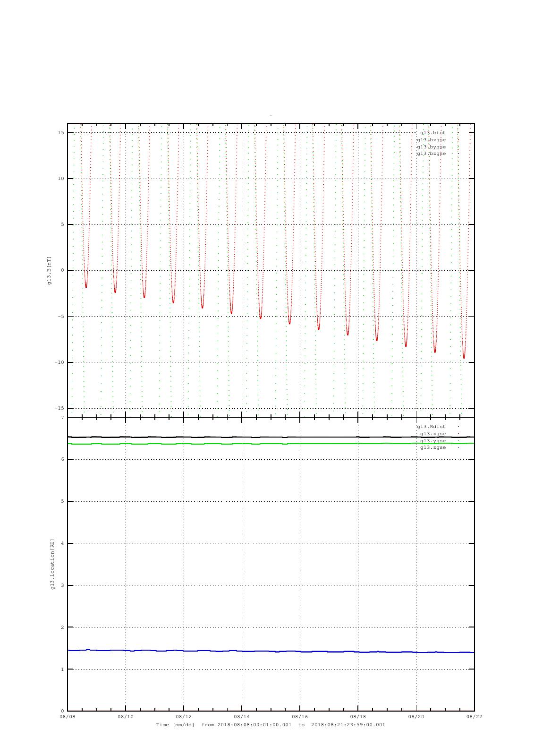Screen dimensions: 534x756
Task: Select the g13.bxgse legend label
Action: tap(431, 140)
